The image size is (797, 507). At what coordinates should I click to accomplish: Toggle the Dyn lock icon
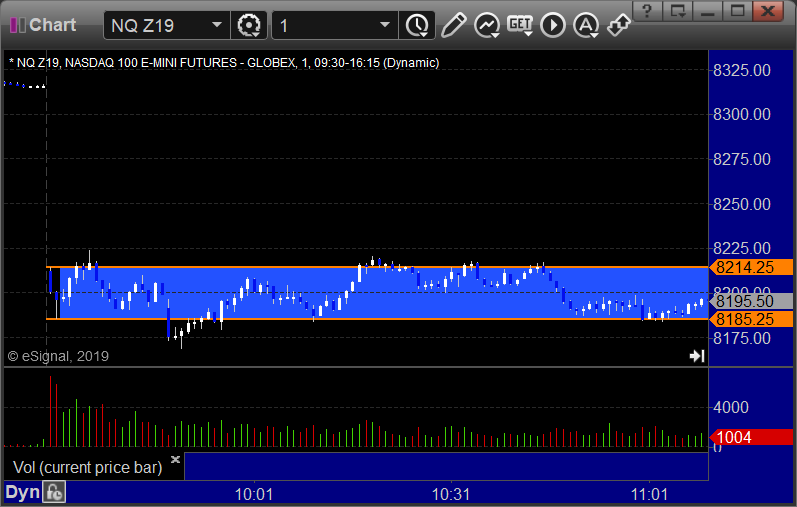click(54, 492)
